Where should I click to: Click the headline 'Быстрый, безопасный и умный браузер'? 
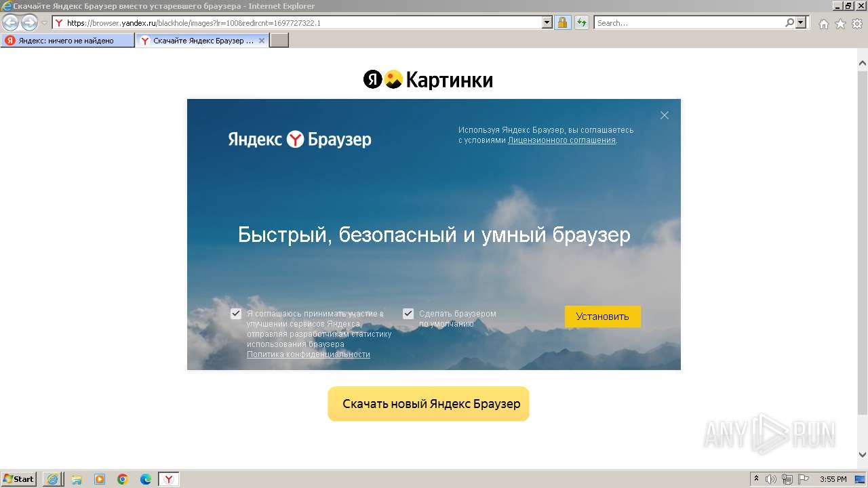pos(434,235)
